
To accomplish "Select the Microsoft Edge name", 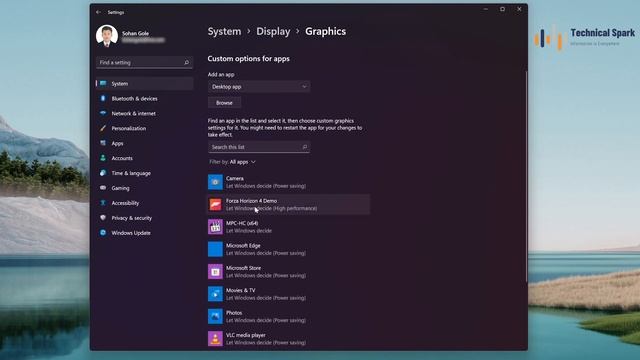I will (x=243, y=246).
